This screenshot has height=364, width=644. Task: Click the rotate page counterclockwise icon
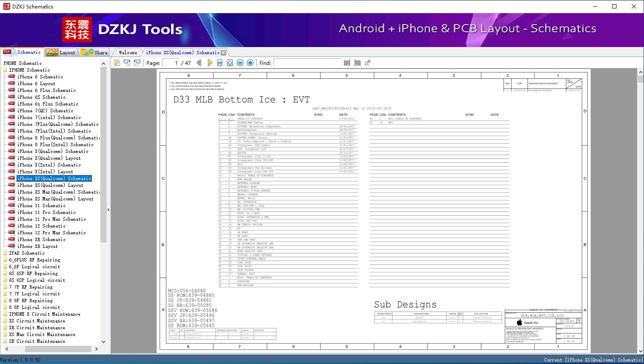point(137,63)
